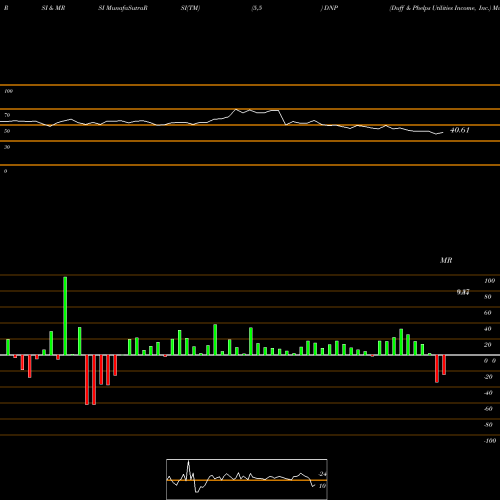
Task: Click the '(5,5' parameter text in header
Action: pos(257,8)
